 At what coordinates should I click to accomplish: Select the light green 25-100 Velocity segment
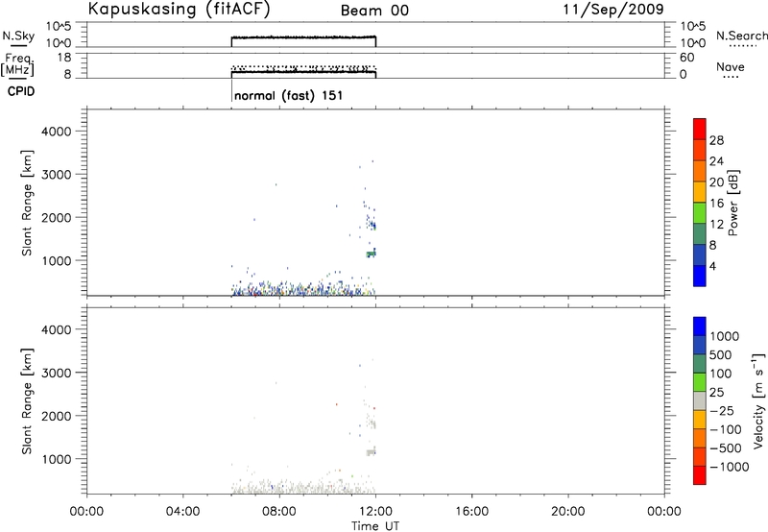click(700, 382)
